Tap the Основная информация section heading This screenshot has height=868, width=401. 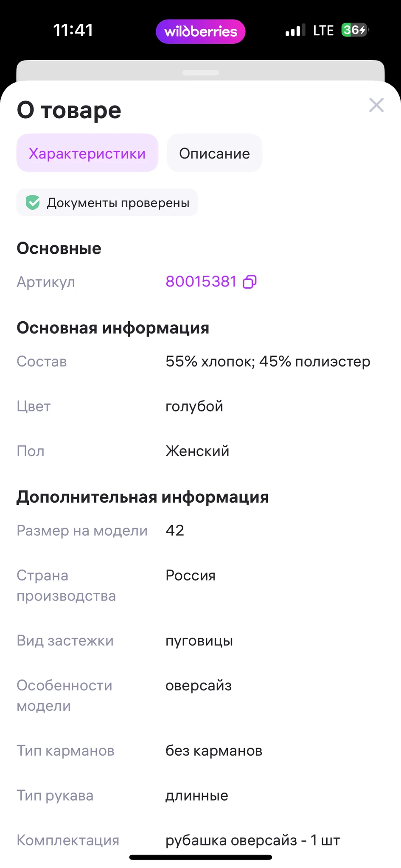[x=113, y=328]
